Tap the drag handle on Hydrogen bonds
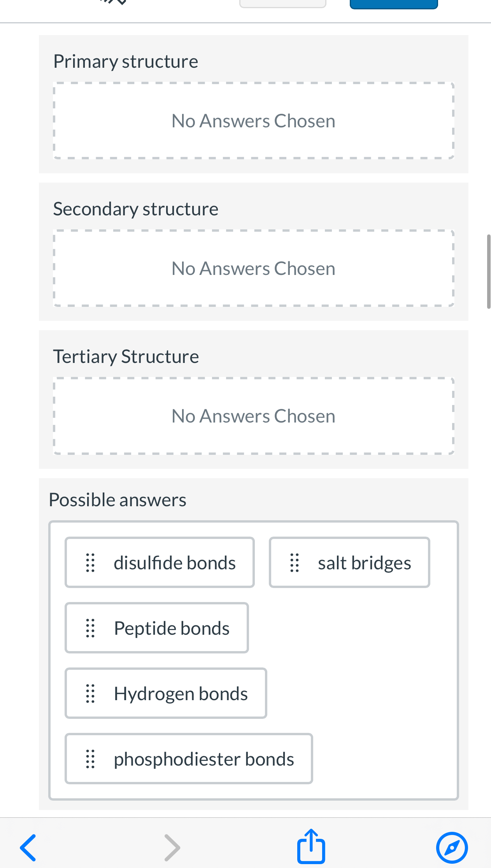This screenshot has width=491, height=868. (90, 693)
